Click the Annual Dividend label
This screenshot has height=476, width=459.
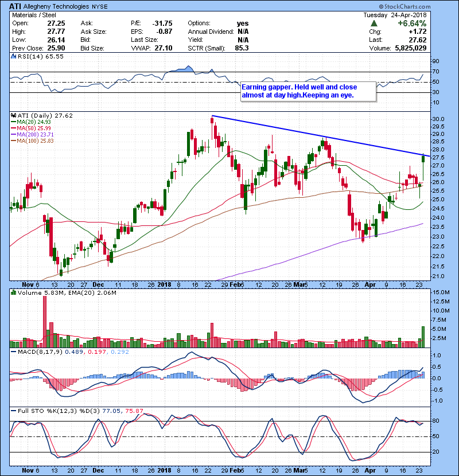coord(211,32)
